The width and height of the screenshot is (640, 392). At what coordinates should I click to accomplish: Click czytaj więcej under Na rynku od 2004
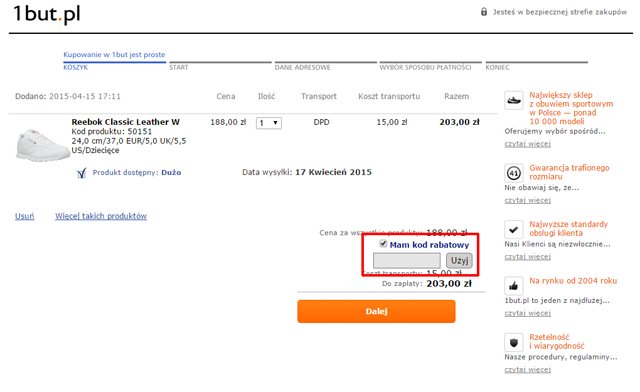coord(527,313)
